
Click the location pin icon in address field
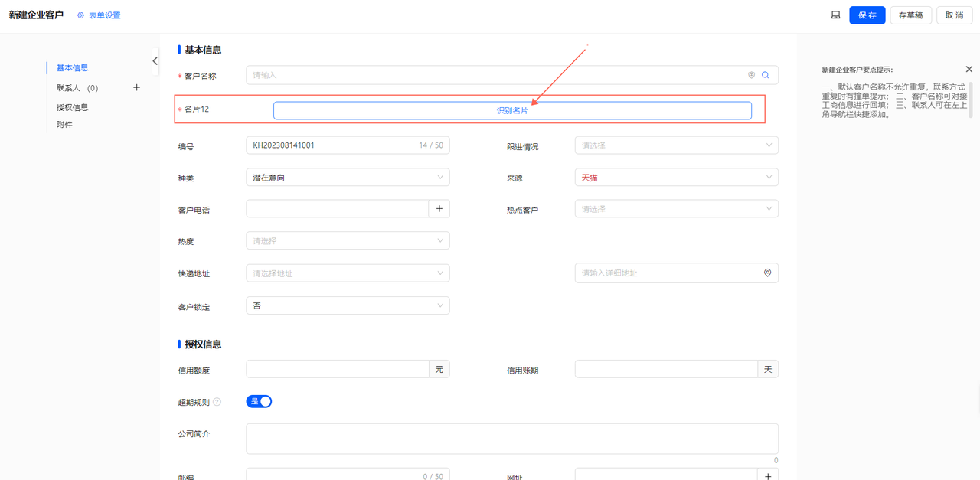click(767, 273)
